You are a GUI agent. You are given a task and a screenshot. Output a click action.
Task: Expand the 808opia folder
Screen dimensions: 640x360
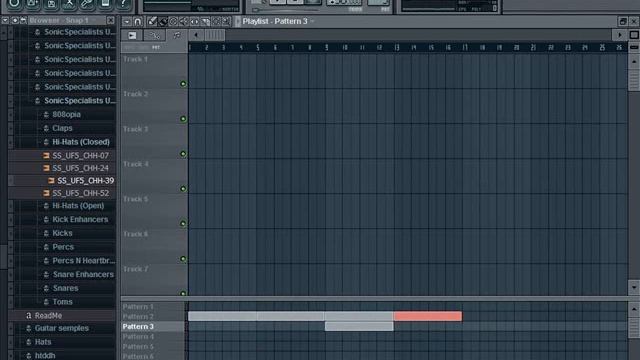tap(66, 114)
